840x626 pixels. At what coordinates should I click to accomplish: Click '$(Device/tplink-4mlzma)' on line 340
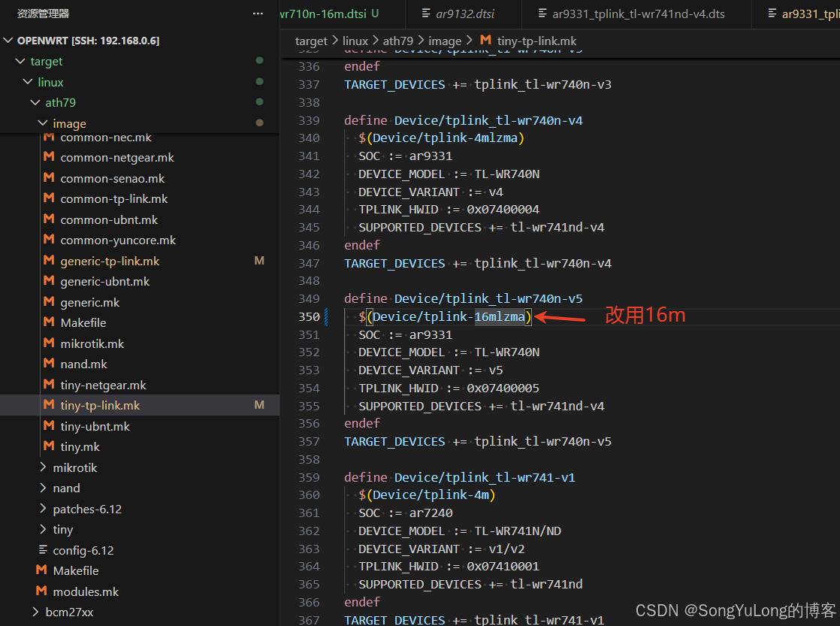(442, 138)
